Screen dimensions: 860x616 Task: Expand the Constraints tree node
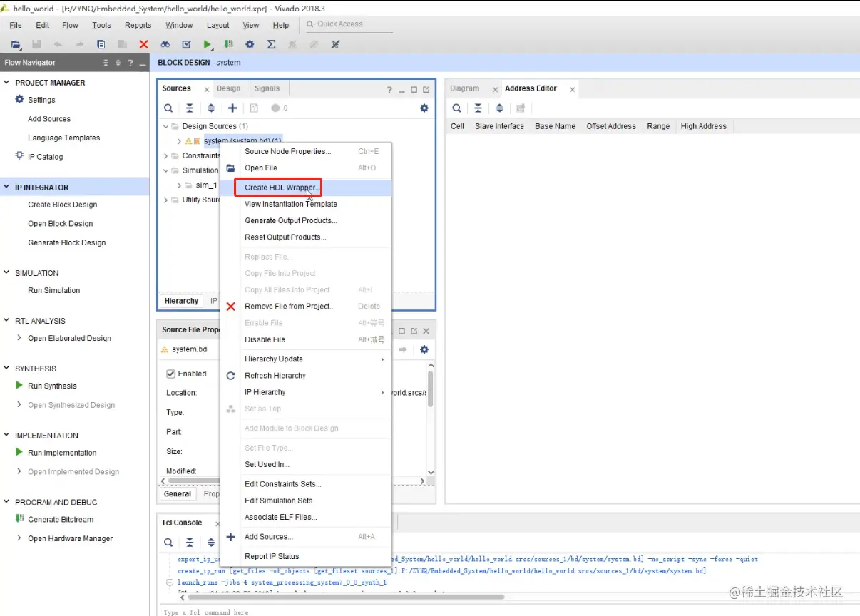pos(165,155)
